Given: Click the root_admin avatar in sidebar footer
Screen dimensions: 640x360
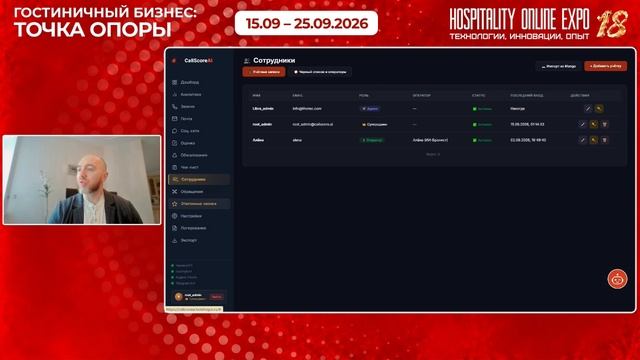Looking at the screenshot, I should click(x=178, y=297).
